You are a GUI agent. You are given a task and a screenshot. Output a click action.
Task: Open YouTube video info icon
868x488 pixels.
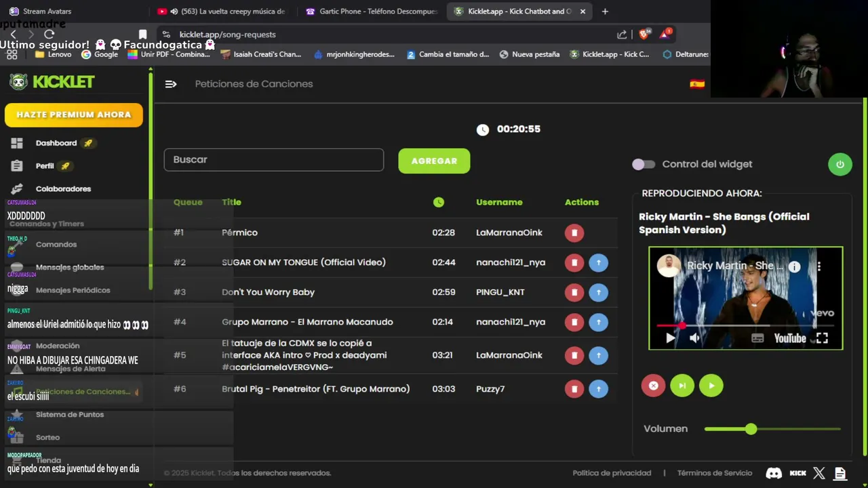(x=794, y=266)
